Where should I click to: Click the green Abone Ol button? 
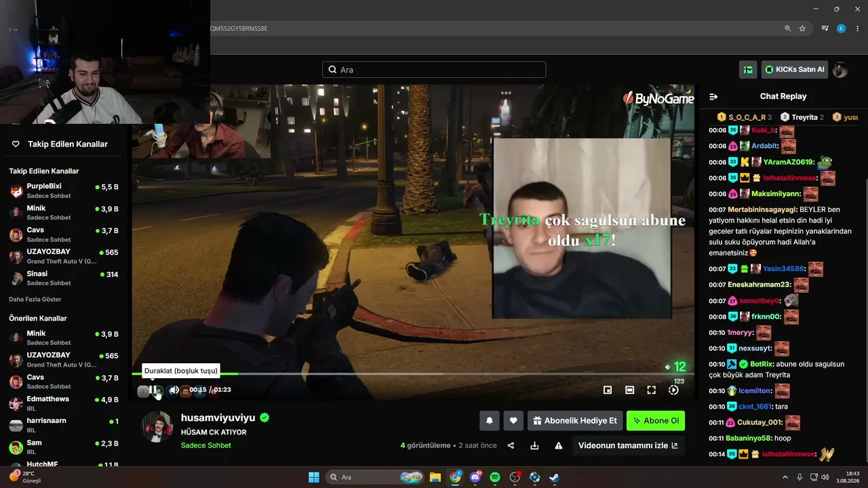point(656,421)
